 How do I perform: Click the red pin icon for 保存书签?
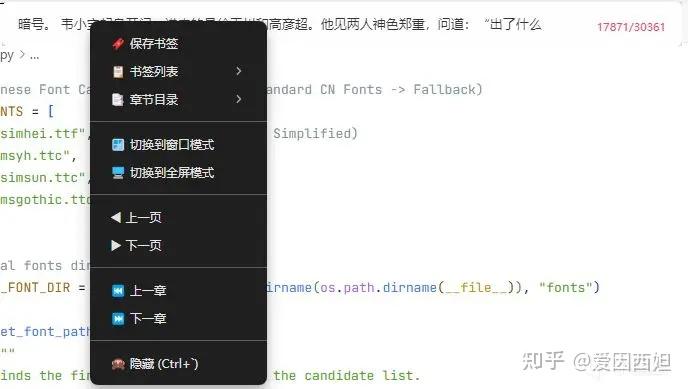coord(118,43)
